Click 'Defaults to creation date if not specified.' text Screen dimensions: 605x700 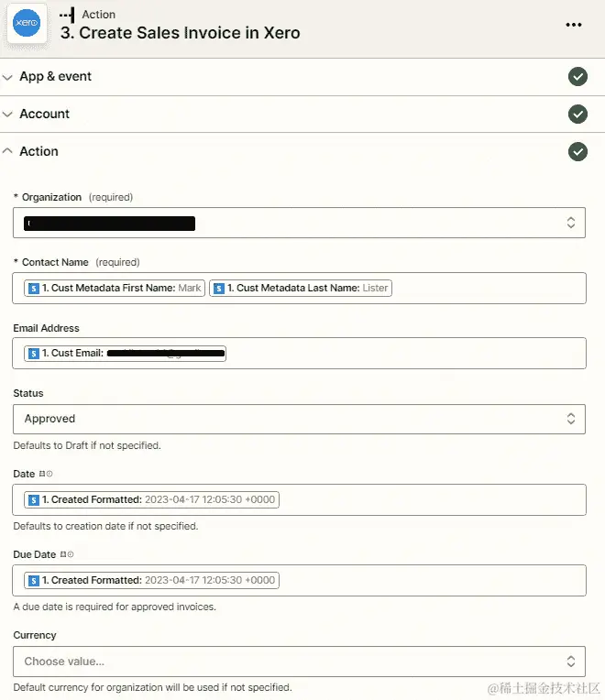[105, 526]
